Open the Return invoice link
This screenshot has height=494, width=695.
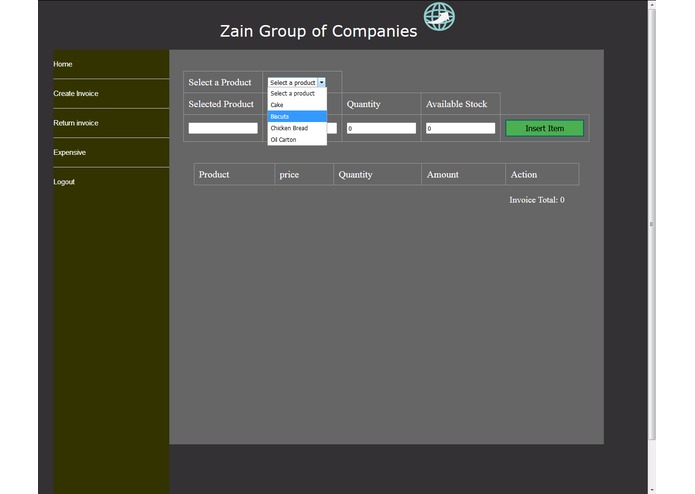tap(76, 123)
